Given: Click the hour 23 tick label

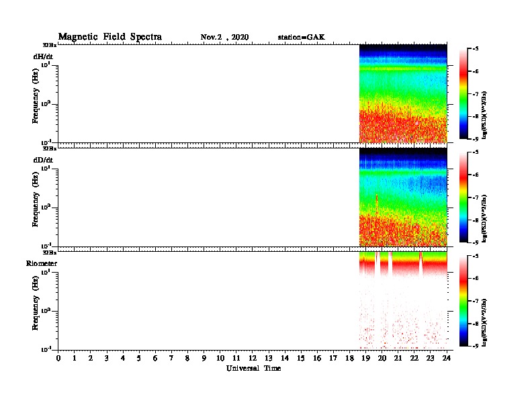Looking at the screenshot, I should (x=431, y=359).
